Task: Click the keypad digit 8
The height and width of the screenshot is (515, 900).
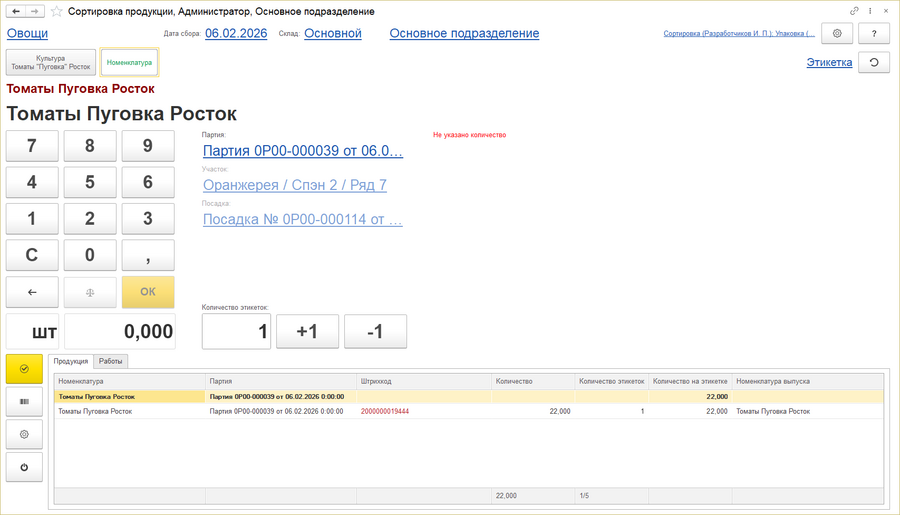Action: pos(90,145)
